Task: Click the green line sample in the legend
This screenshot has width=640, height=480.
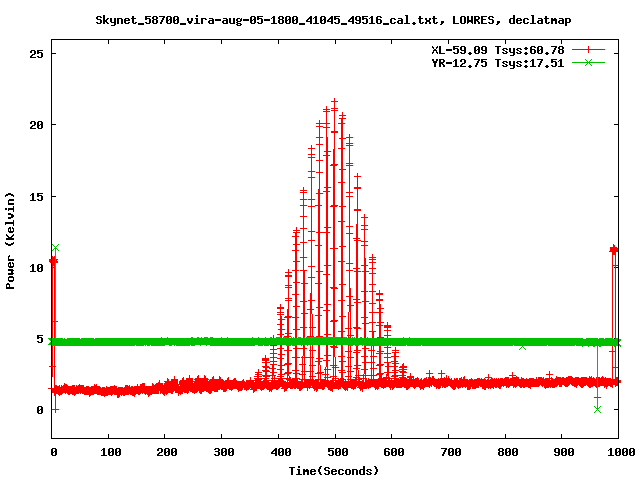Action: pyautogui.click(x=588, y=62)
